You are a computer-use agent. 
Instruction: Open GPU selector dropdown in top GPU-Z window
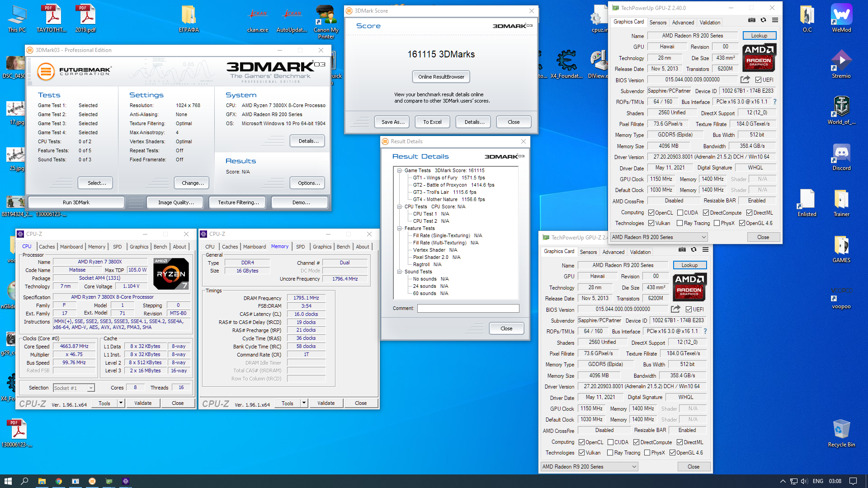pos(659,237)
